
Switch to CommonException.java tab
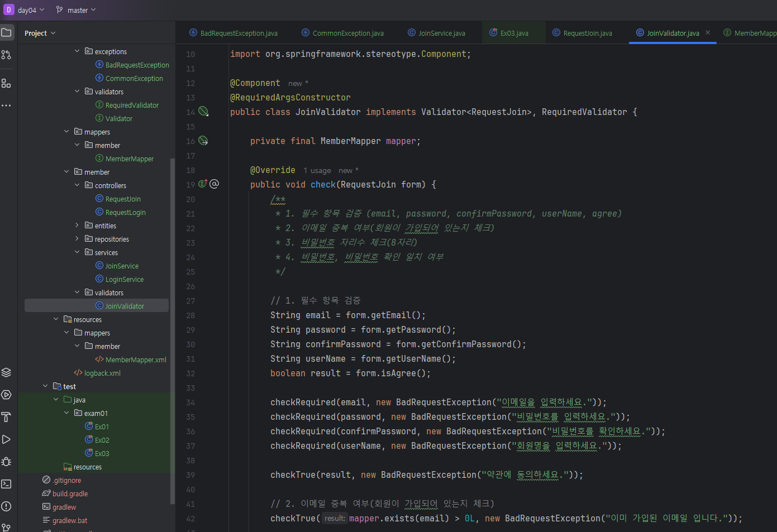coord(342,33)
